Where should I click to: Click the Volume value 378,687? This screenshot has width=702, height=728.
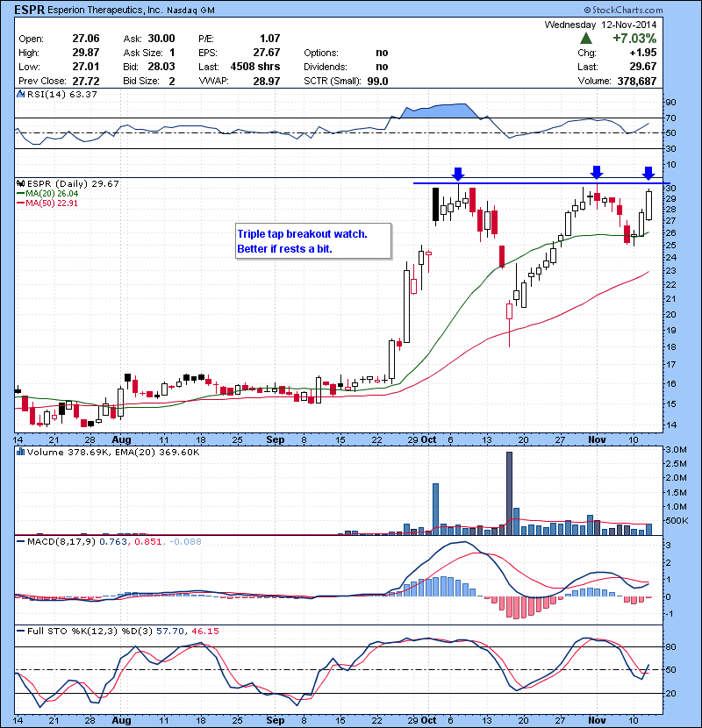[637, 81]
